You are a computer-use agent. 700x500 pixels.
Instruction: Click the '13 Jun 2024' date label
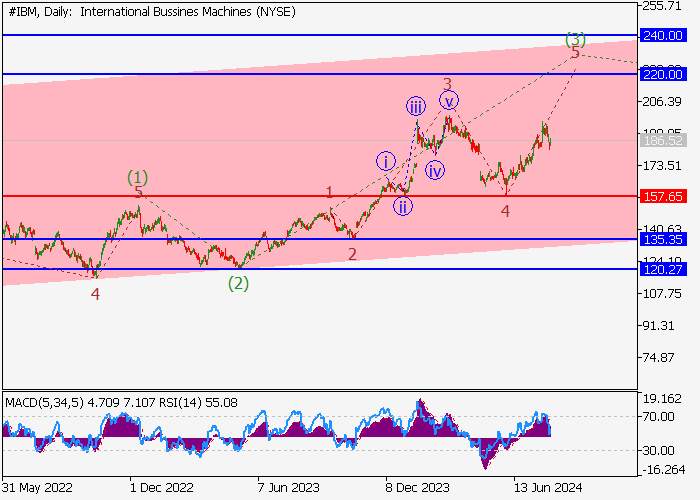[x=548, y=487]
